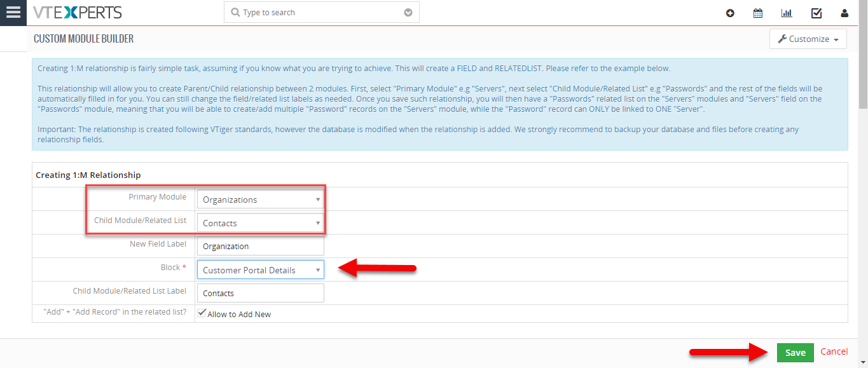Expand the search options arrow

click(408, 13)
